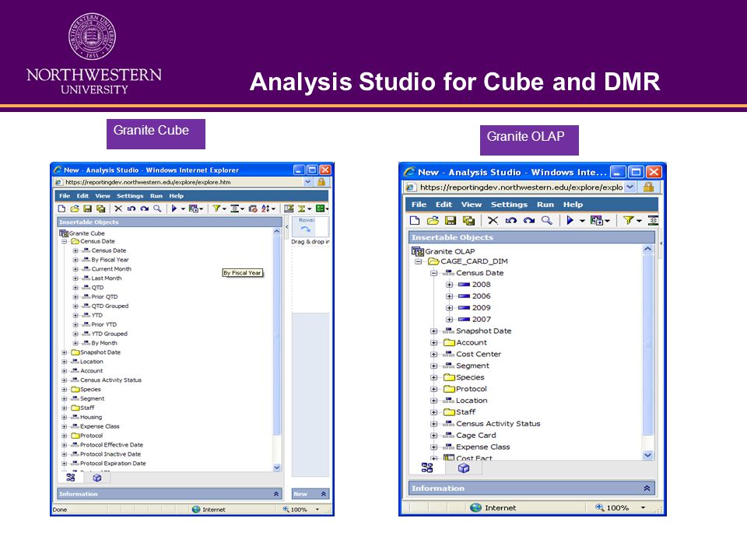
Task: Click New icon in Granite OLAP toolbar
Action: [x=415, y=220]
